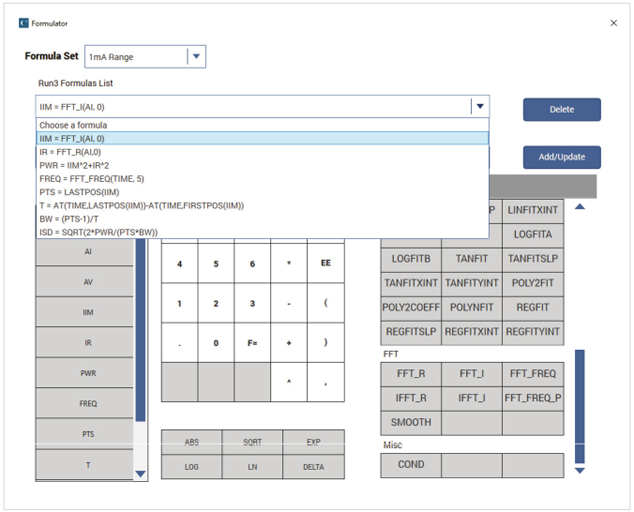This screenshot has width=634, height=512.
Task: Select formula PTS = LASTPOS(IIM)
Action: click(262, 192)
